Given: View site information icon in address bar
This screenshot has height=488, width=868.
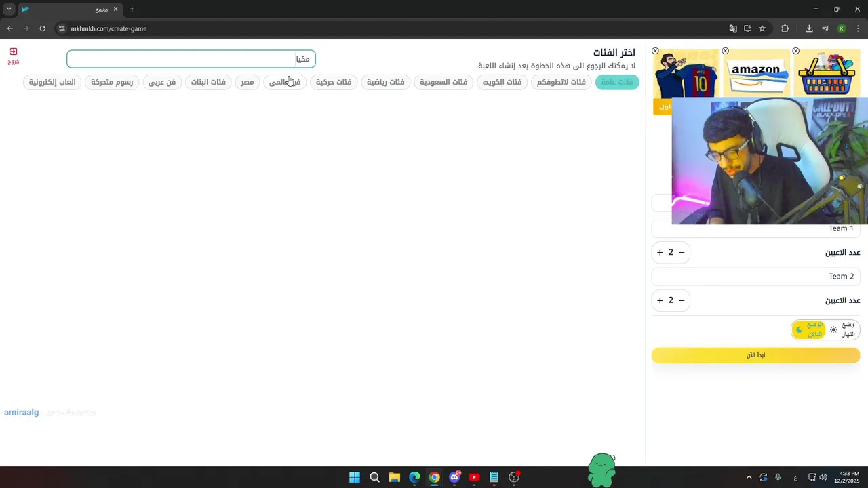Looking at the screenshot, I should pos(62,28).
